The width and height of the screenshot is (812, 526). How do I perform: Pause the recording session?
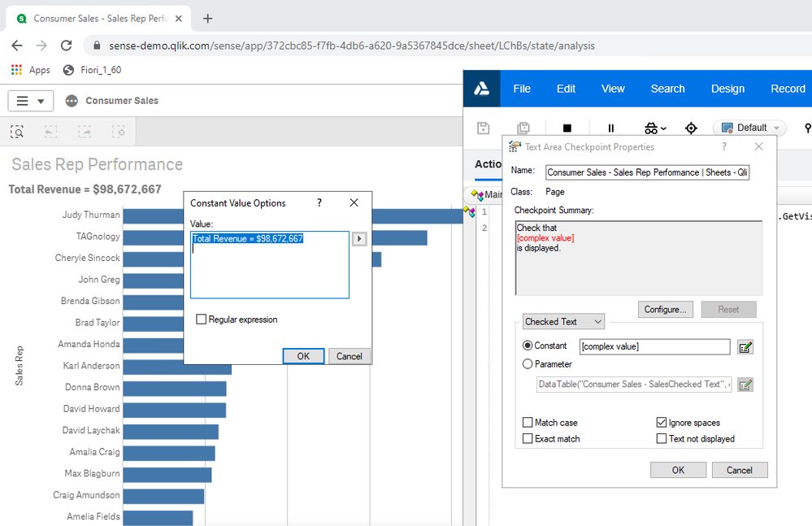pyautogui.click(x=611, y=128)
